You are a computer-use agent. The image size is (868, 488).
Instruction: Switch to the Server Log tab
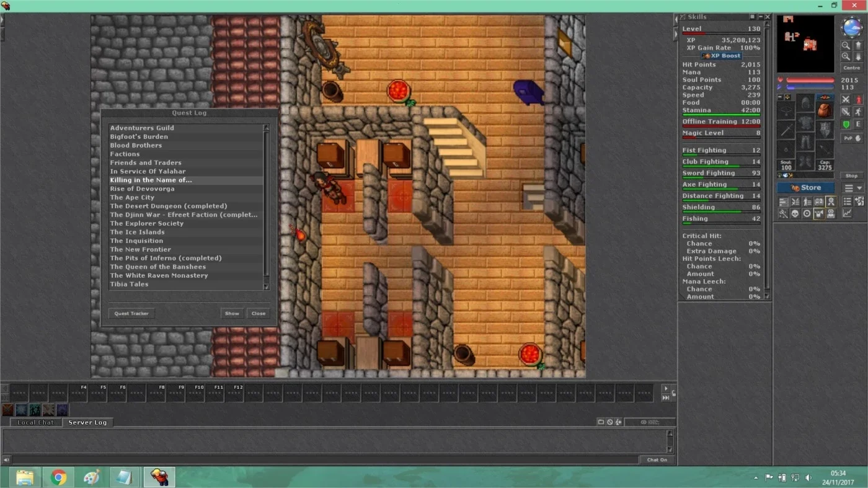coord(87,422)
